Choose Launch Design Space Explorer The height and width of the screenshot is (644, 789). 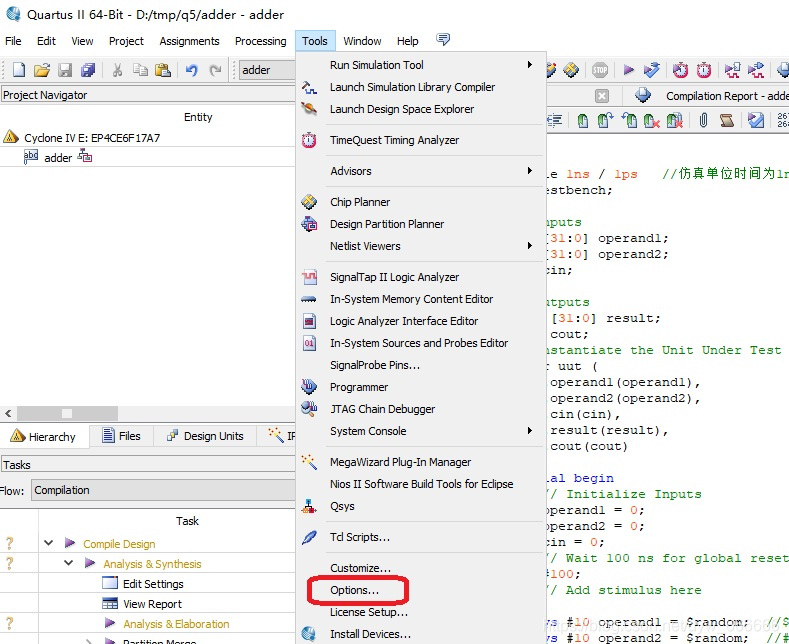pos(421,109)
